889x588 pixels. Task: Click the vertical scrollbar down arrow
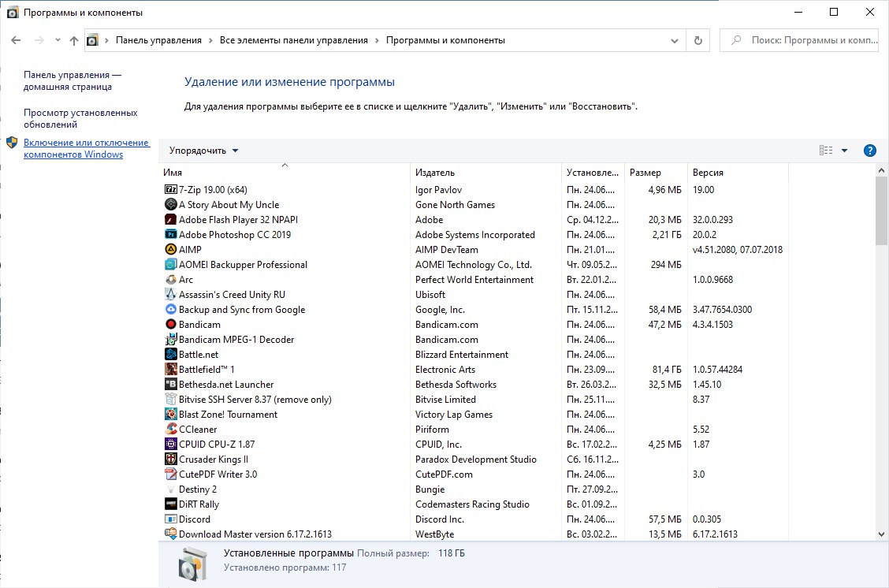880,534
